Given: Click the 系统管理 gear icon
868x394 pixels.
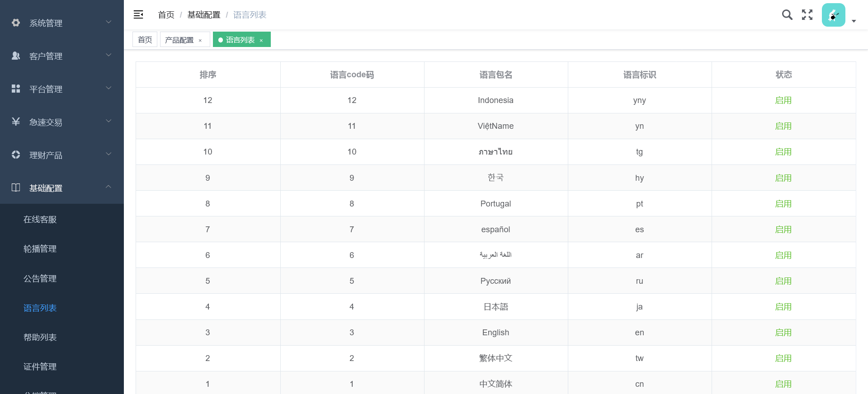Looking at the screenshot, I should tap(16, 23).
